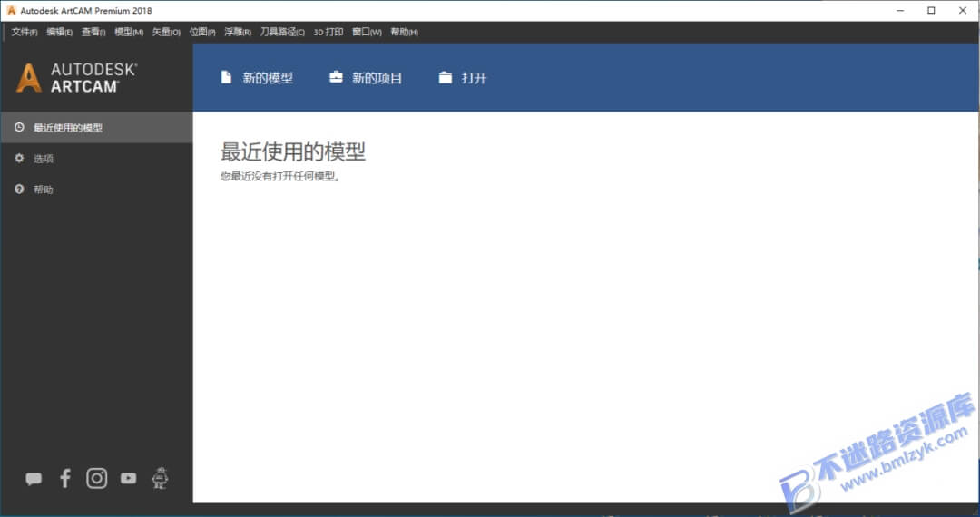Click the 新的项目 button label
Screen dimensions: 980x517
tap(377, 78)
